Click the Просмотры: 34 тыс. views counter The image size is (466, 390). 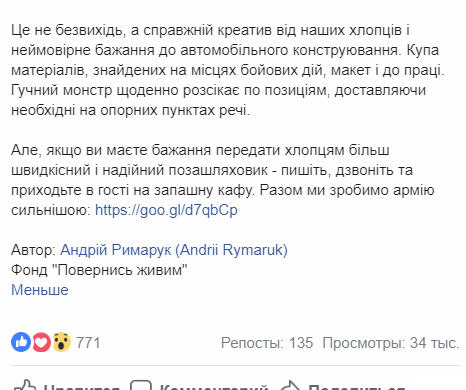[391, 343]
